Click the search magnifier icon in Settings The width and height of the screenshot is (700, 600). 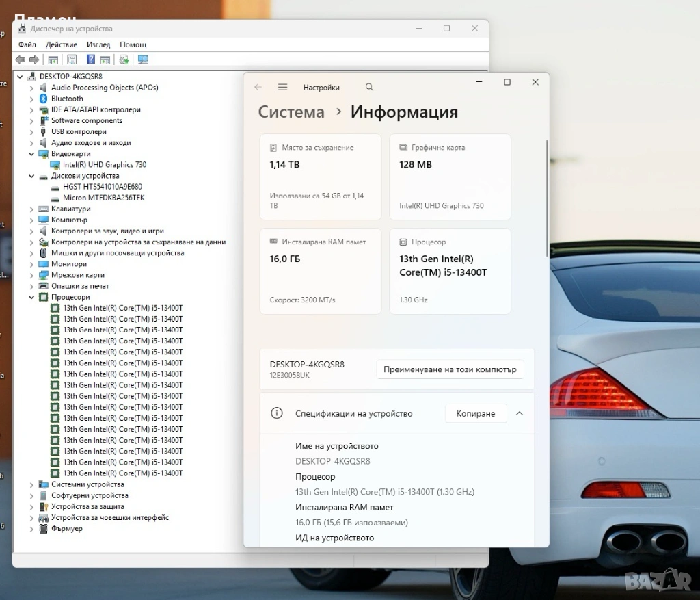tap(369, 87)
